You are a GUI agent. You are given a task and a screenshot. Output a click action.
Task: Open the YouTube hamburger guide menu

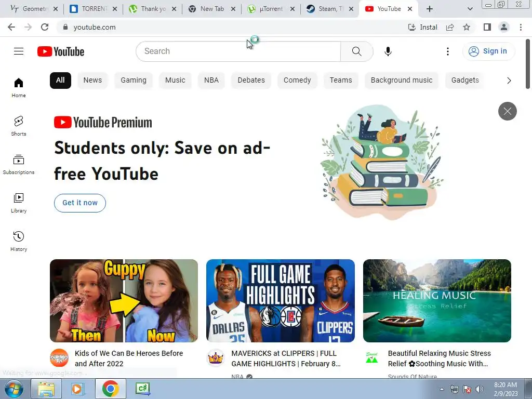point(19,51)
